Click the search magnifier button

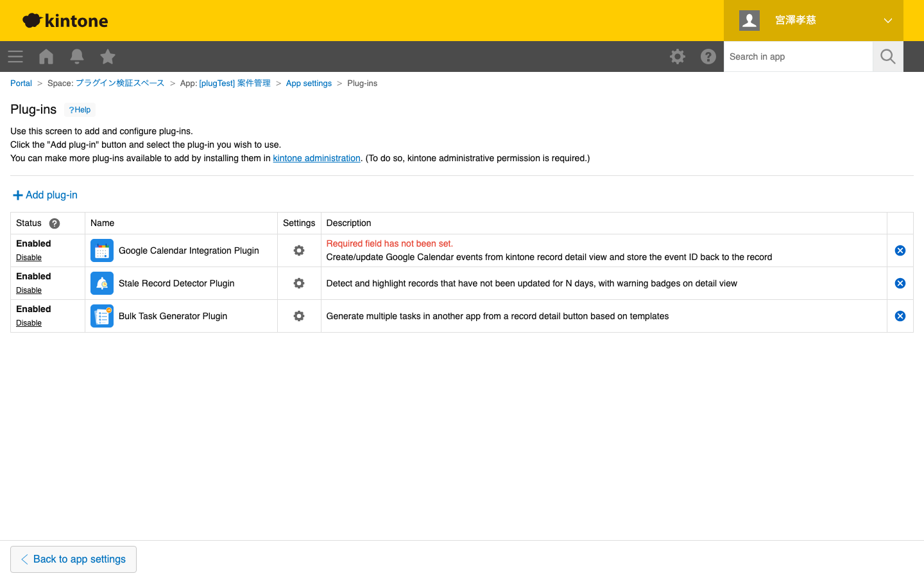coord(888,57)
